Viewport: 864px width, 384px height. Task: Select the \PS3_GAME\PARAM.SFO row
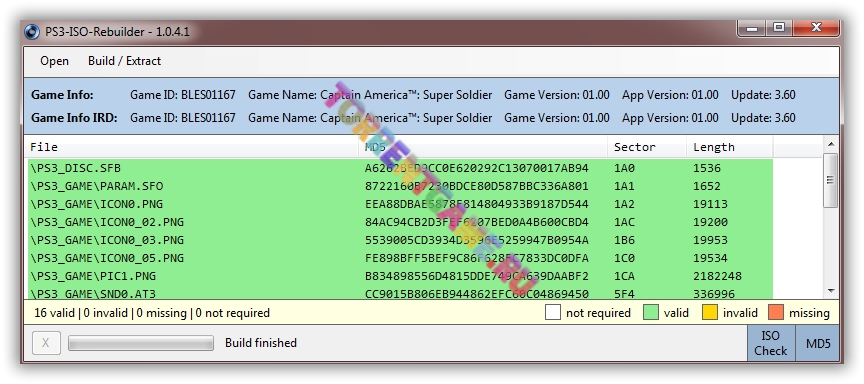tap(399, 186)
